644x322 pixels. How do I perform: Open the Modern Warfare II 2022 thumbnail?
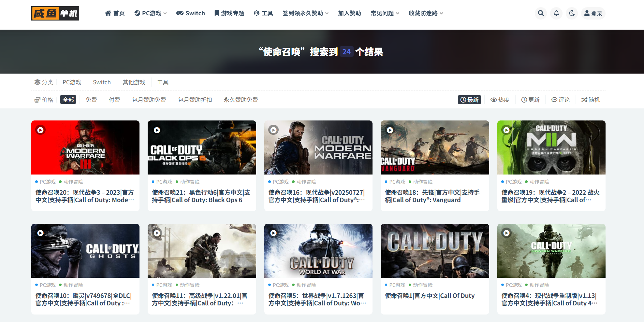pos(551,147)
